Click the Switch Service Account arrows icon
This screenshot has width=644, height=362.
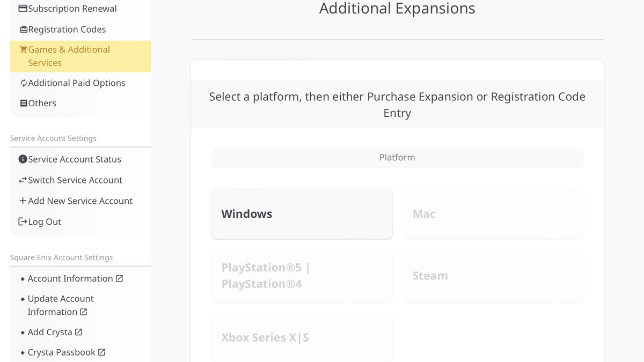pos(23,180)
